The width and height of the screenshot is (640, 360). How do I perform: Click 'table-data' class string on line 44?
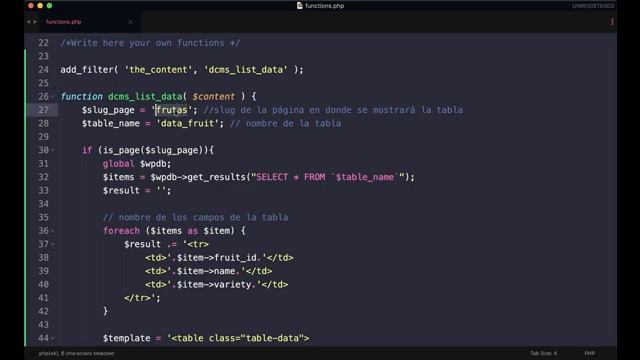(273, 338)
